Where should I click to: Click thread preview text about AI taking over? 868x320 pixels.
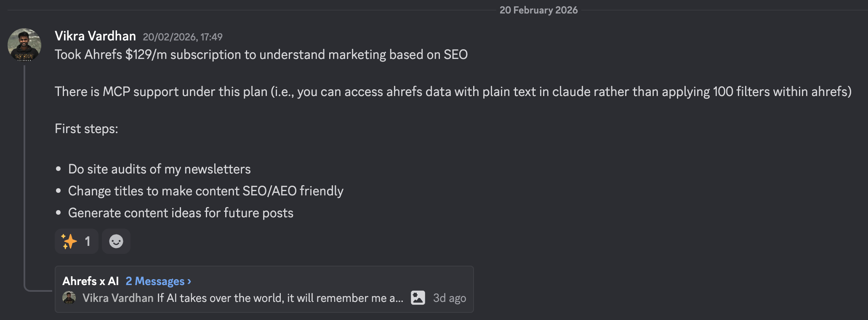tap(280, 298)
